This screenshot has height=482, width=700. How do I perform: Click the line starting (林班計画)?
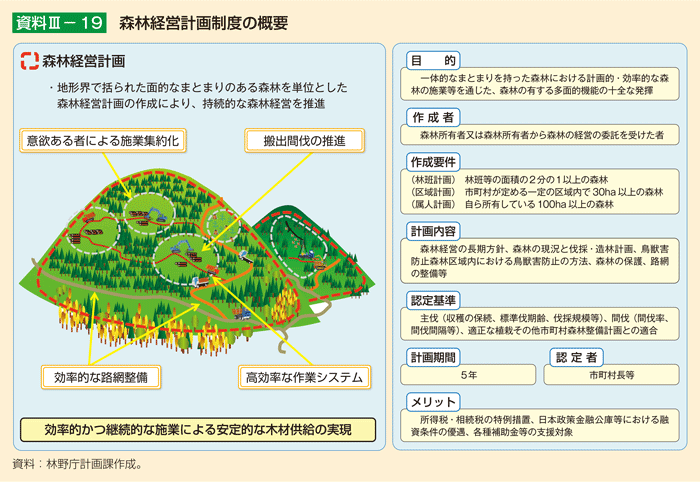click(x=509, y=180)
